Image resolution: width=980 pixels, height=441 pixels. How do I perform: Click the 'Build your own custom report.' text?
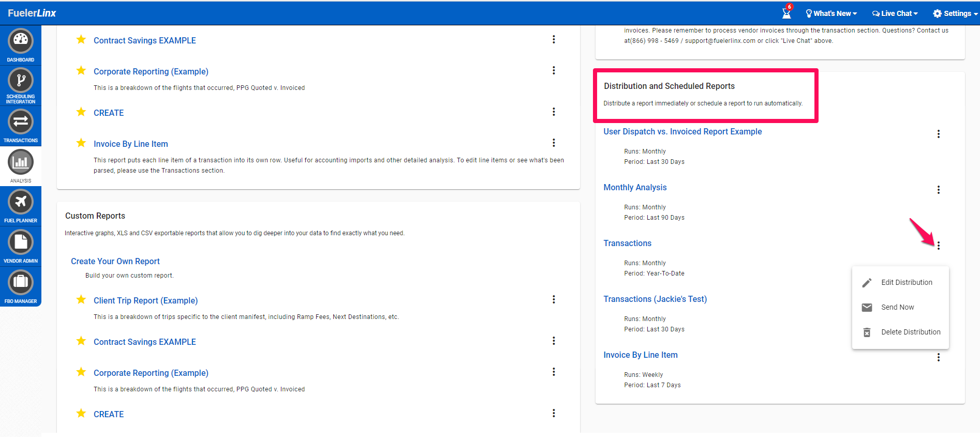[129, 276]
